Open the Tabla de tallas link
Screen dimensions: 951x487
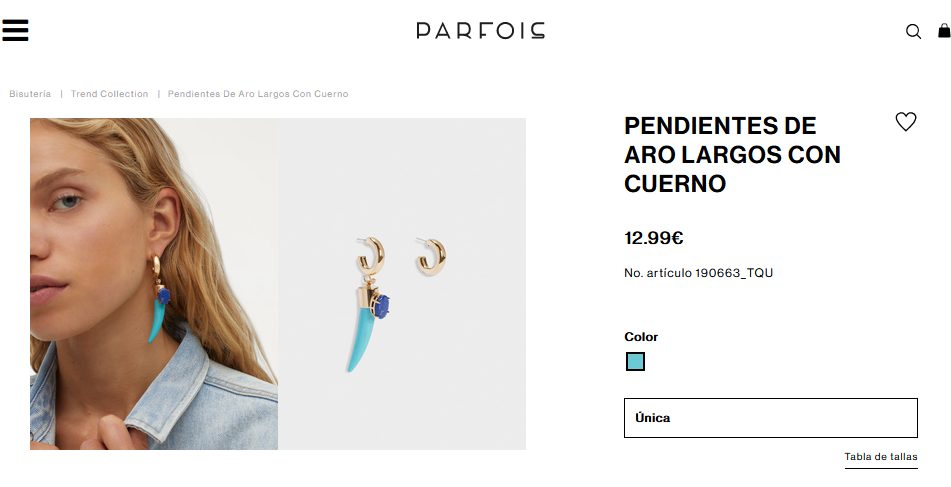click(x=881, y=457)
